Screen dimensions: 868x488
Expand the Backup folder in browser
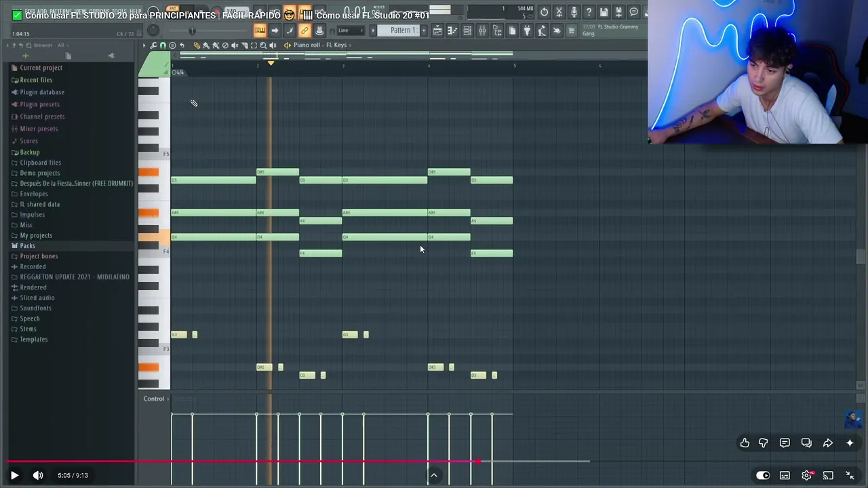[x=30, y=152]
